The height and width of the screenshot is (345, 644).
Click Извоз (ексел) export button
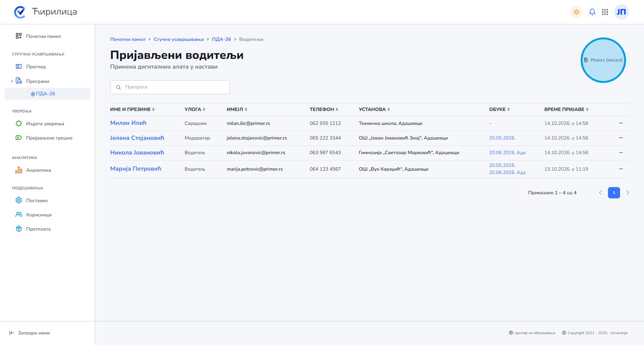point(603,60)
